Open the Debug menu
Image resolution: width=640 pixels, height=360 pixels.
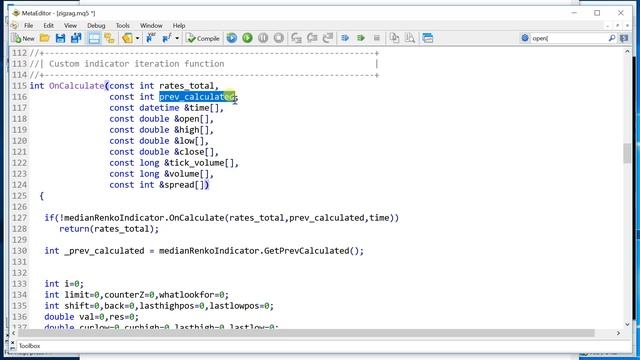(x=96, y=25)
